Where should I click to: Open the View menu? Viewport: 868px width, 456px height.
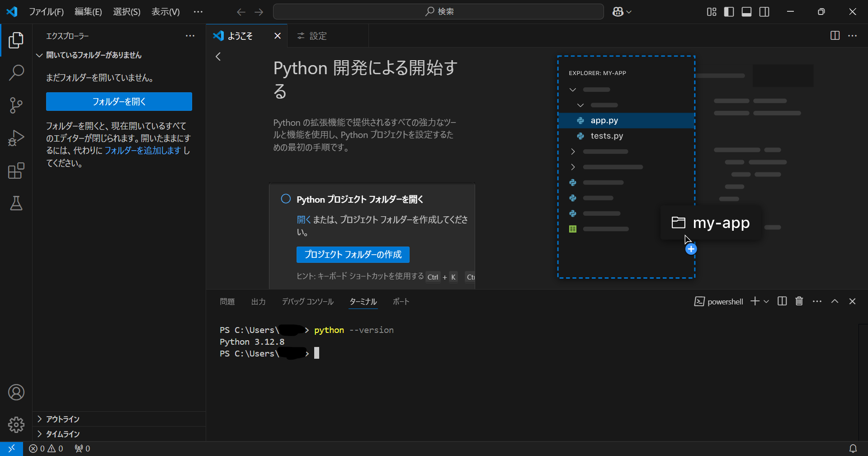[165, 12]
